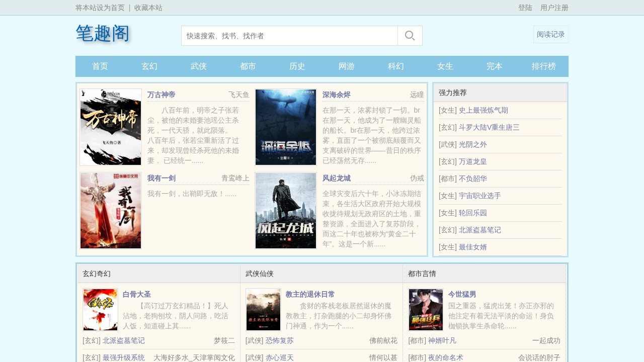Open the 排行榜 rankings page
The width and height of the screenshot is (644, 362).
[x=544, y=66]
